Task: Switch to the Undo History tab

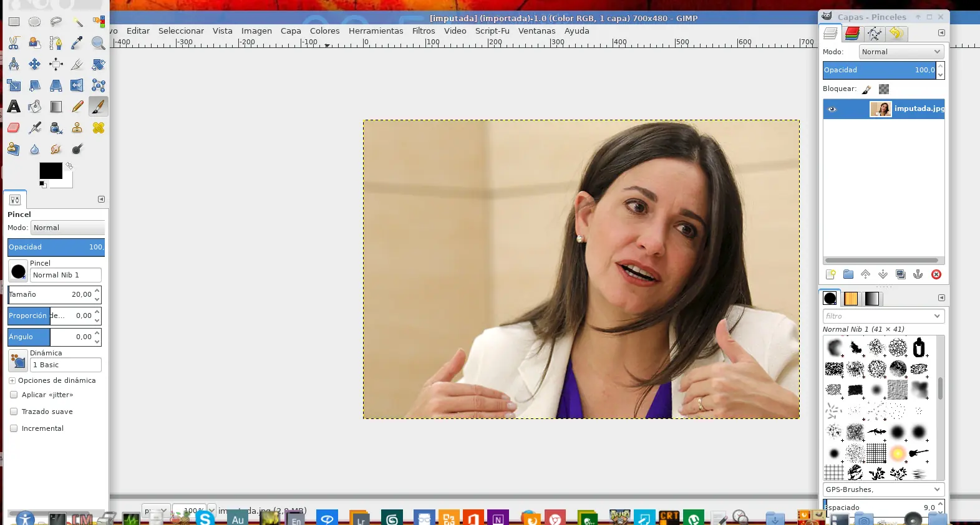Action: (x=896, y=34)
